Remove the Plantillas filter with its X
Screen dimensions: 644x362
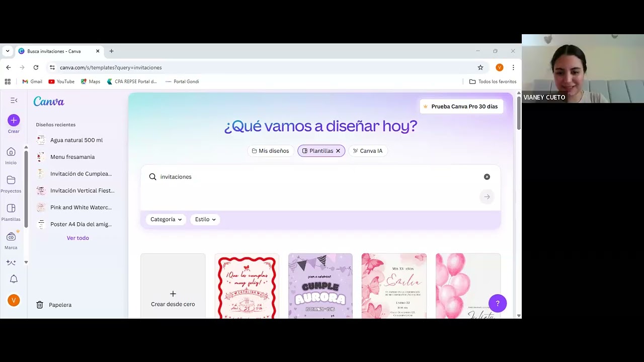click(338, 151)
